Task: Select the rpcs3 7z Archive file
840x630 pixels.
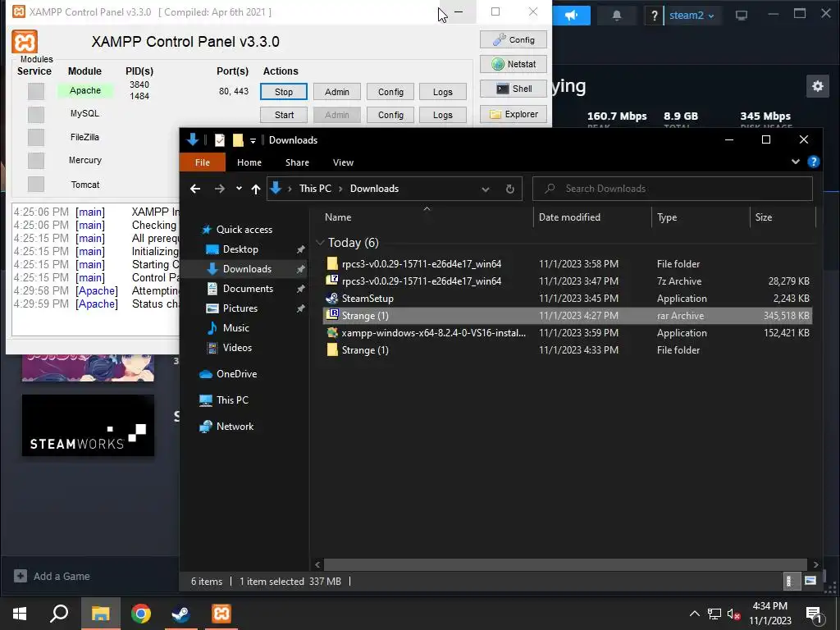Action: 422,281
